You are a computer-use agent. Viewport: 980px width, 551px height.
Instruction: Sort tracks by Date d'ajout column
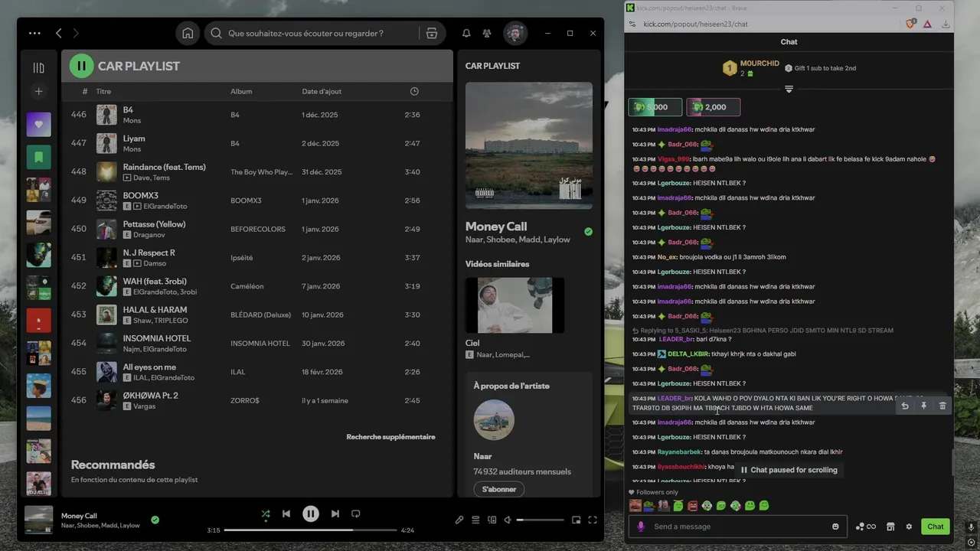[322, 91]
